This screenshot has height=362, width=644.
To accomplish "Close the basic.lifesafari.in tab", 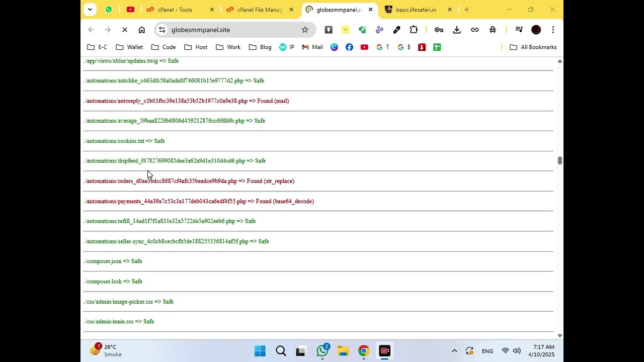I will coord(450,10).
